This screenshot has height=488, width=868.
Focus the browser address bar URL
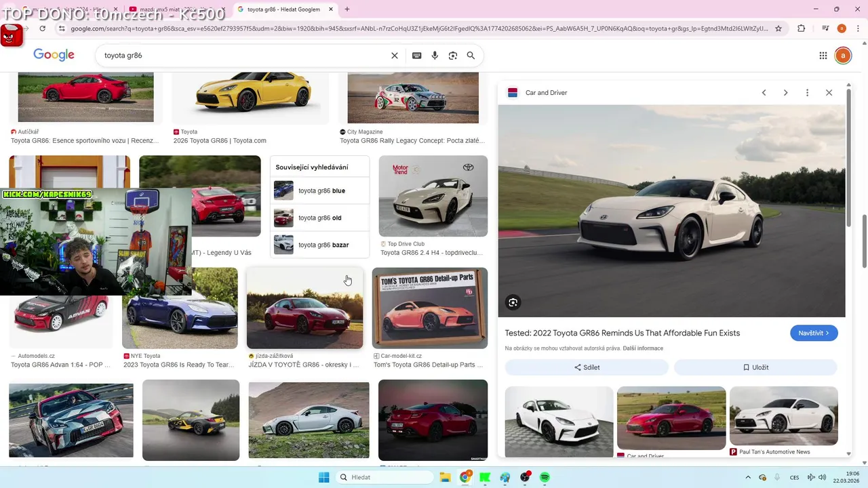(419, 28)
